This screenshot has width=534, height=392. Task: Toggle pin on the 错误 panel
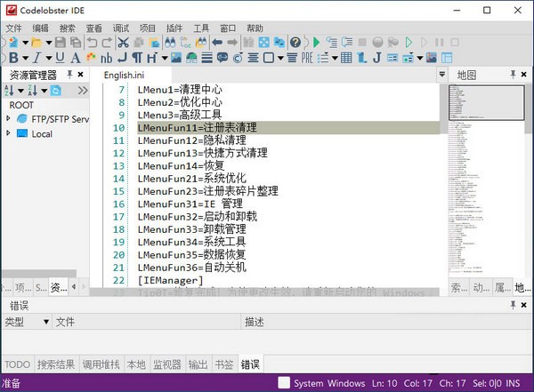point(513,305)
